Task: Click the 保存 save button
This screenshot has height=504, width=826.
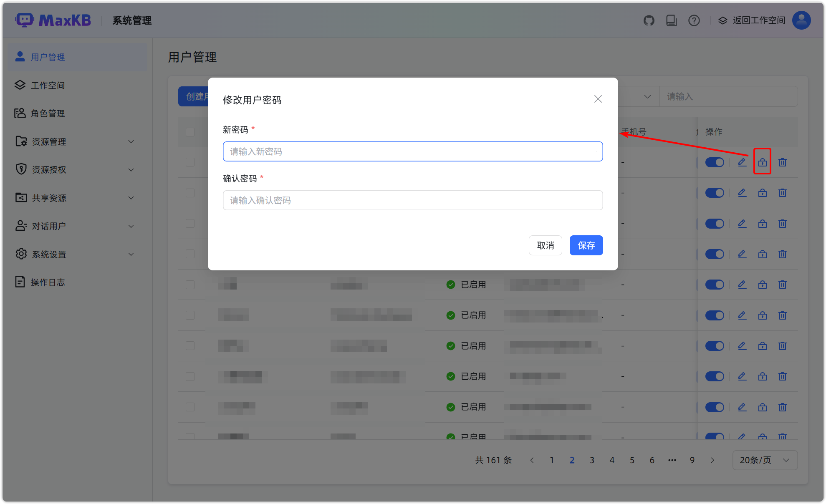Action: pos(586,245)
